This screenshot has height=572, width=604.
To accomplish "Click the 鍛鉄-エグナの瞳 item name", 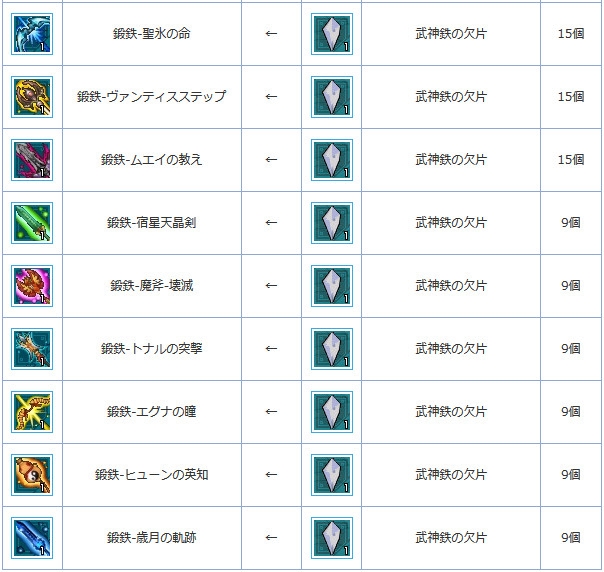I will click(152, 412).
